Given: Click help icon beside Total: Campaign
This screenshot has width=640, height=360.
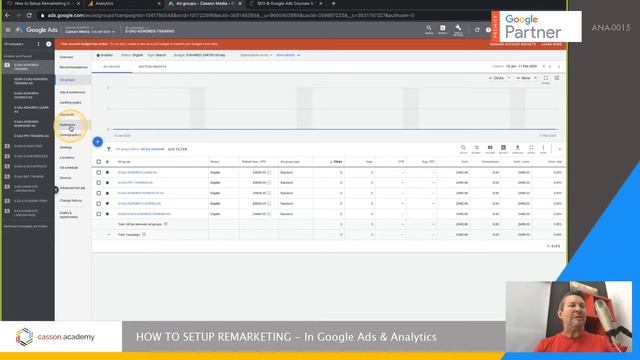Looking at the screenshot, I should tap(144, 235).
